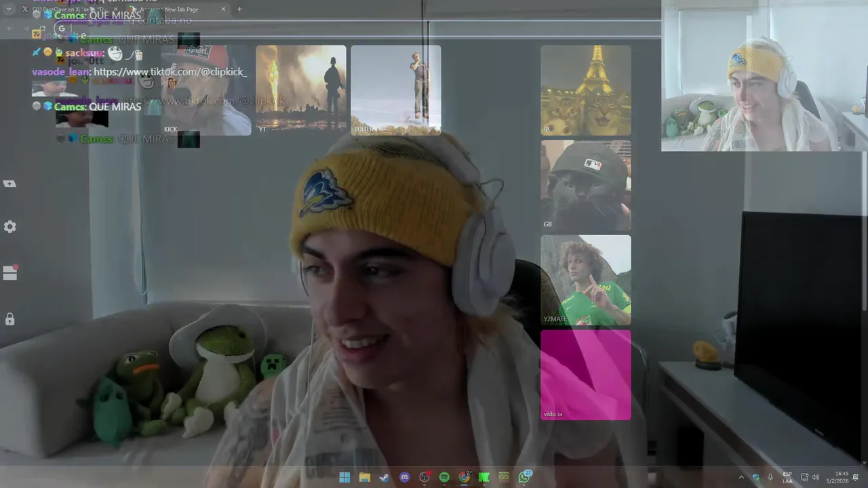The image size is (868, 488).
Task: Show hidden system tray icons
Action: coord(741,477)
